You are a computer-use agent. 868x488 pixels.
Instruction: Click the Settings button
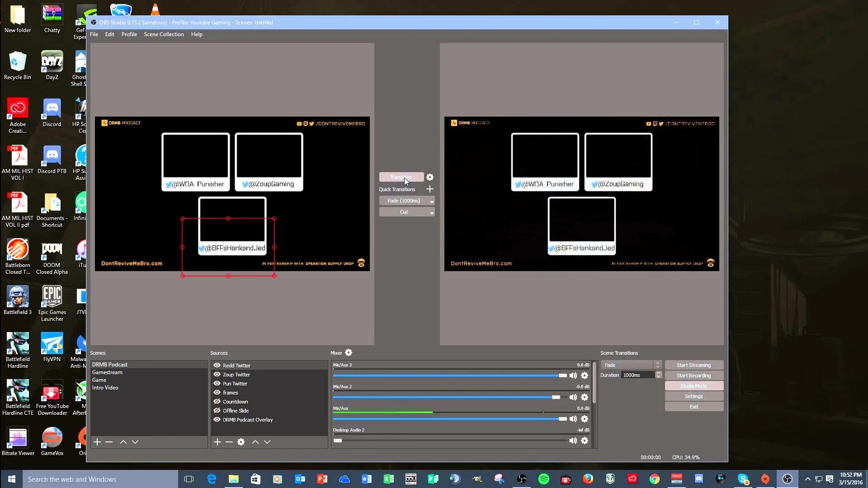(x=693, y=396)
